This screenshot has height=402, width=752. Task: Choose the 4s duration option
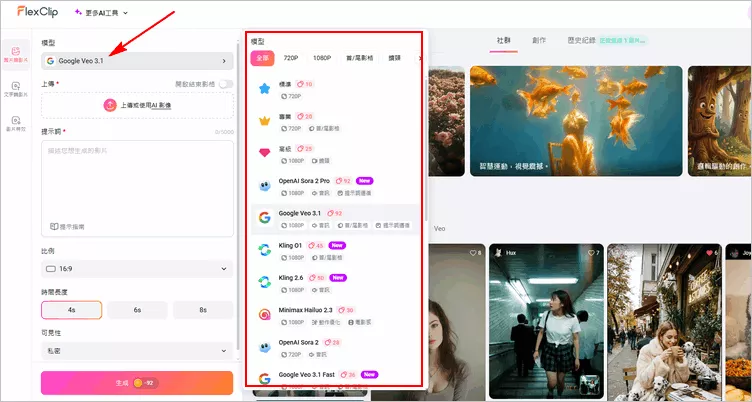pos(71,310)
